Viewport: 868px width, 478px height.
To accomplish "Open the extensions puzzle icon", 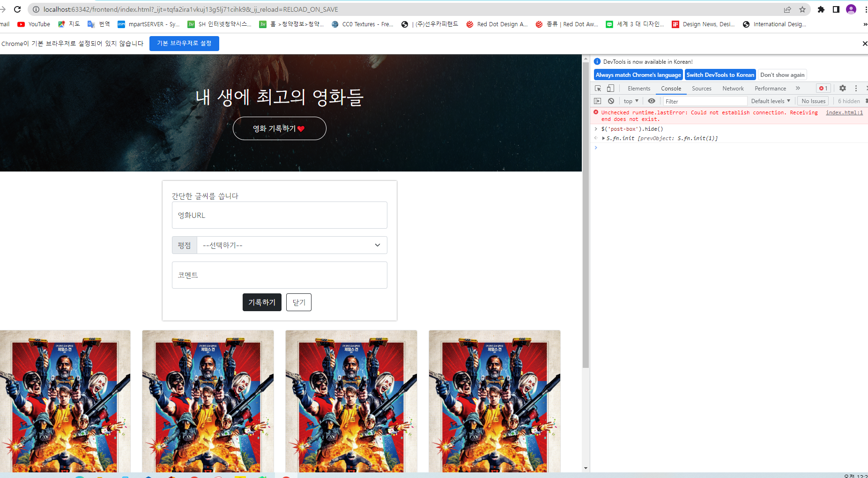I will coord(821,9).
